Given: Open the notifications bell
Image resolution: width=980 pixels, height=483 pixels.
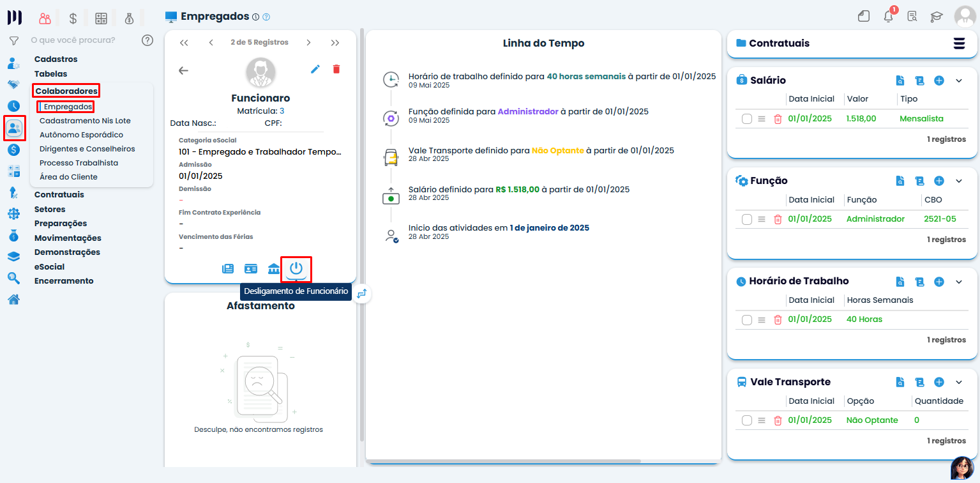Looking at the screenshot, I should coord(889,16).
